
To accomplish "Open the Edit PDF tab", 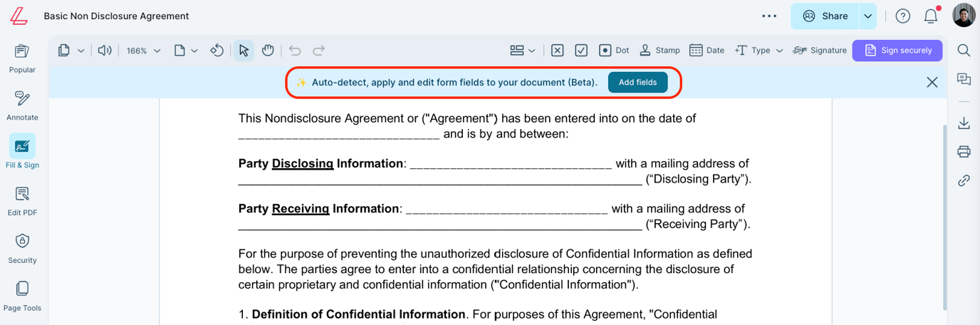I will point(22,201).
